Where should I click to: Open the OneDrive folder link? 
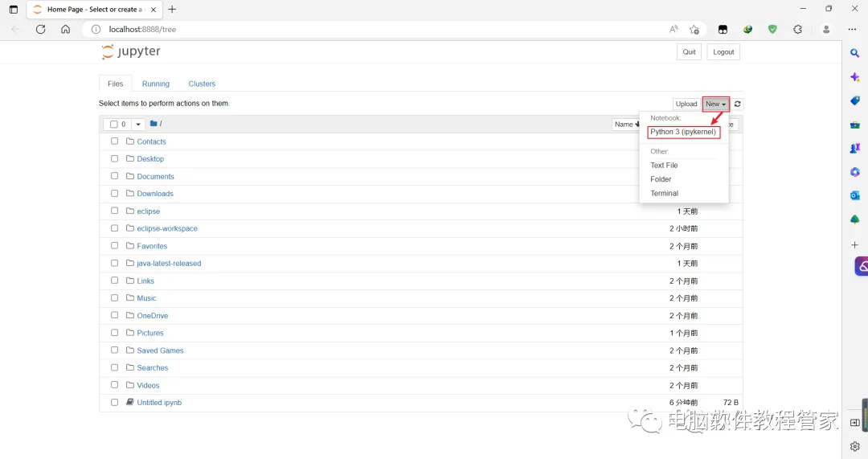click(152, 316)
